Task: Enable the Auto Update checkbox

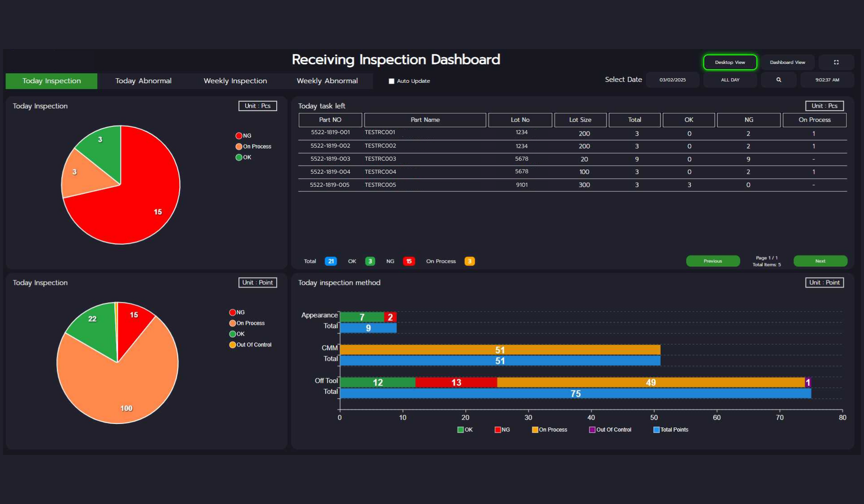Action: 391,81
